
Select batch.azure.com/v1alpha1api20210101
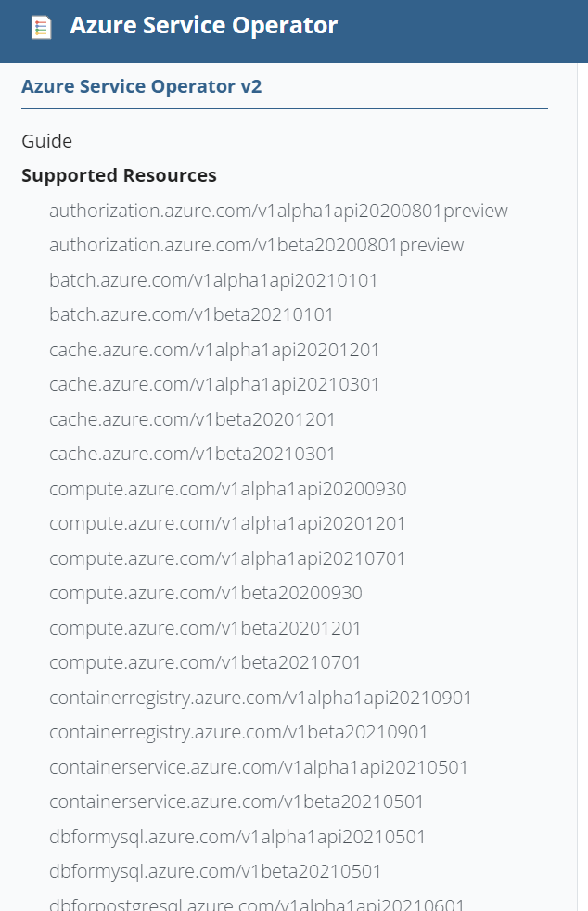pyautogui.click(x=213, y=279)
